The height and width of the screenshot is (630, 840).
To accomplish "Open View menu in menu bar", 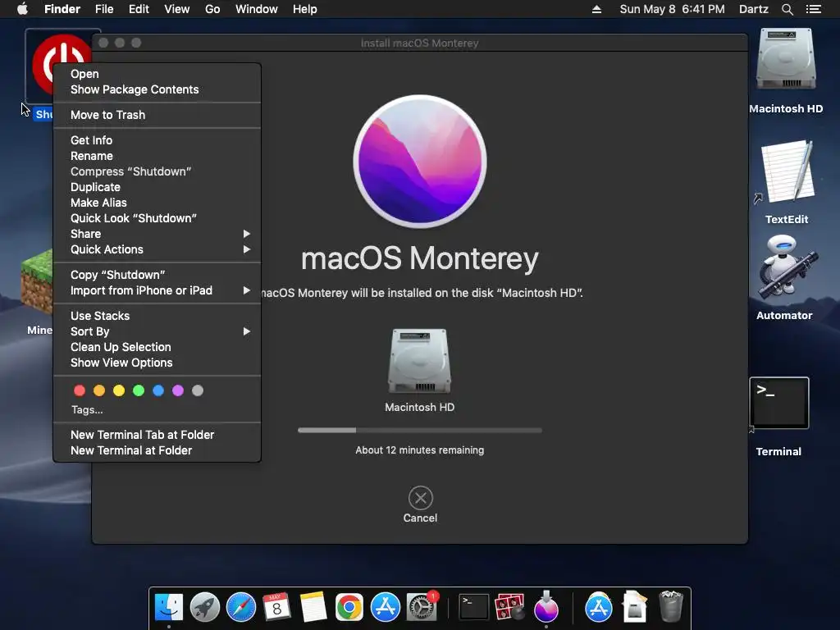I will [x=177, y=9].
